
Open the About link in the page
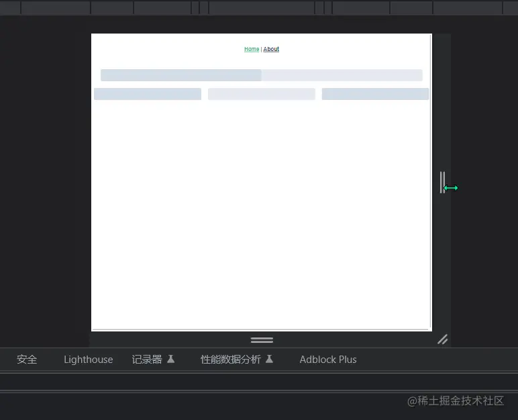[x=271, y=49]
